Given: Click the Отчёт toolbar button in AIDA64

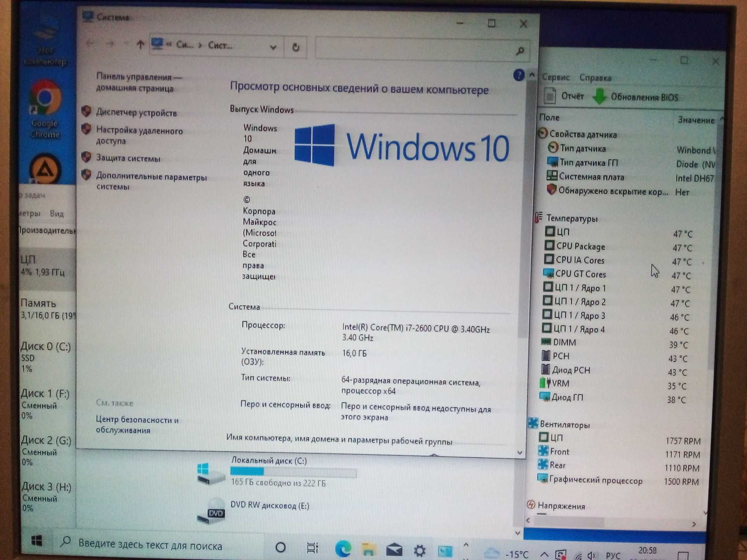Looking at the screenshot, I should click(x=564, y=96).
